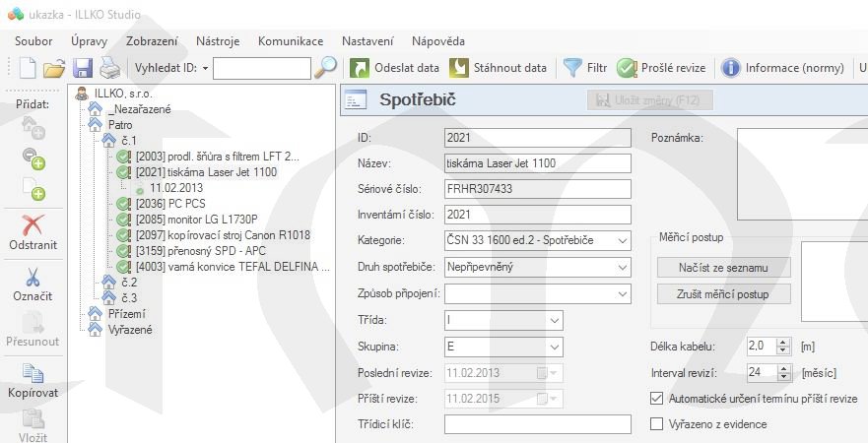Select monitor LG L1730P in tree

click(x=196, y=220)
